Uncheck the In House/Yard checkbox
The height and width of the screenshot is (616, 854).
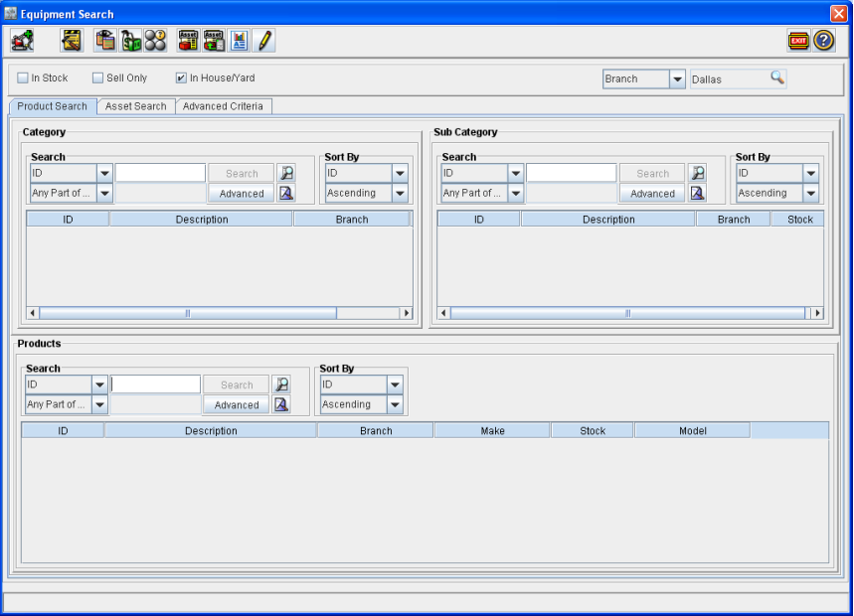click(181, 77)
